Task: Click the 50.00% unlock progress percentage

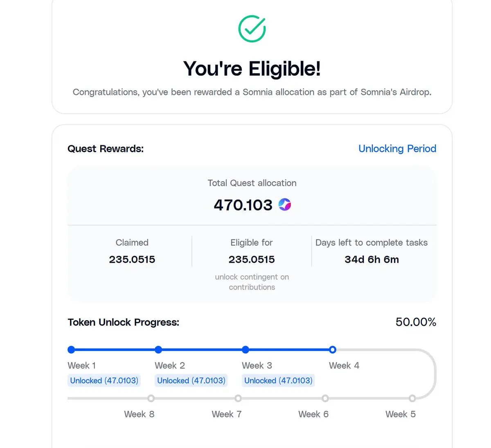Action: coord(416,322)
